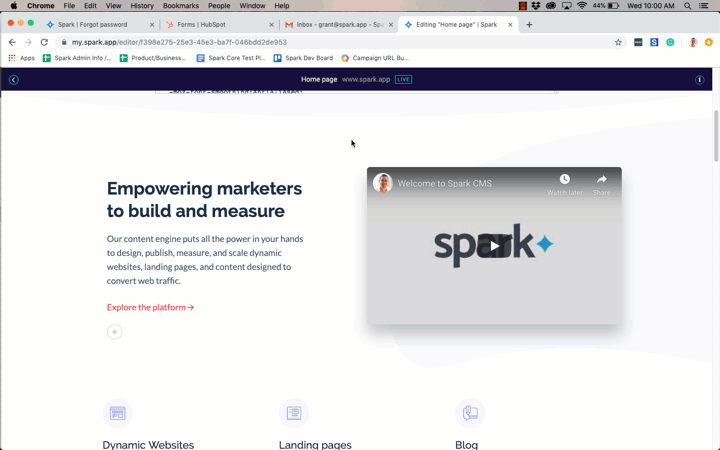Click the Welcome to Spark CMS title

point(444,184)
